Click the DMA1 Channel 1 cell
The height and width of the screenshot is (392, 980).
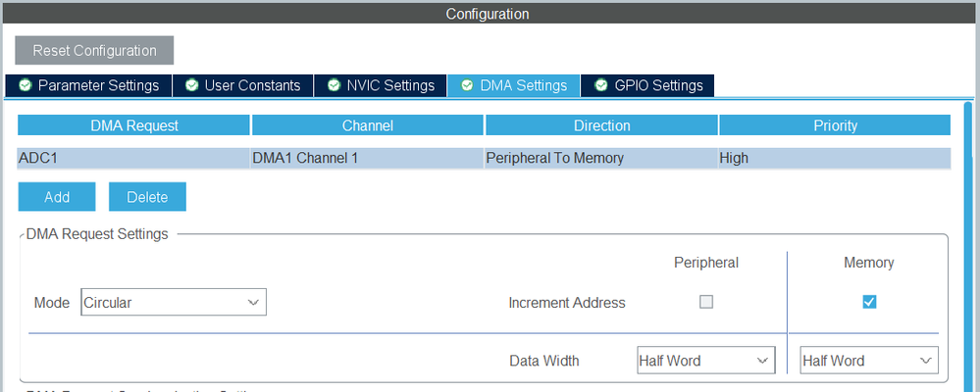pos(368,158)
